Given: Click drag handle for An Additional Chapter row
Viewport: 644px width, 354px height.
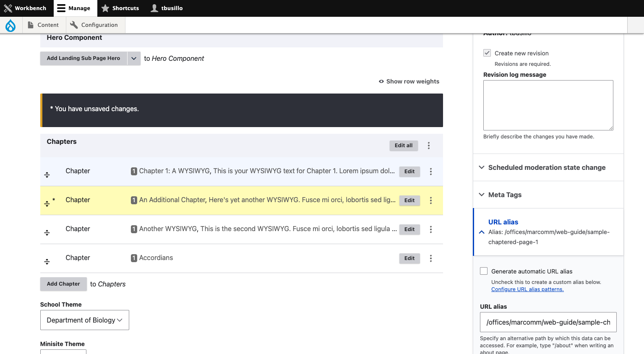Looking at the screenshot, I should click(47, 203).
